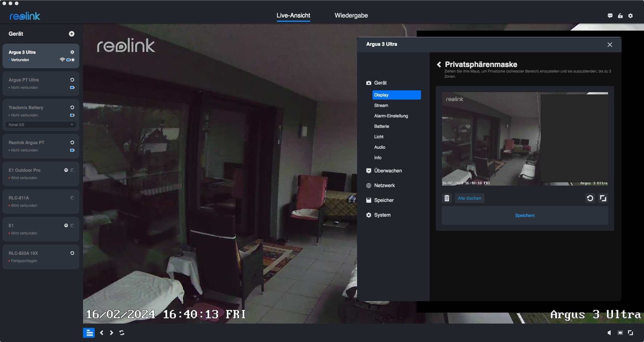The height and width of the screenshot is (342, 644).
Task: Toggle fullscreen view in the bottom bar
Action: 630,333
